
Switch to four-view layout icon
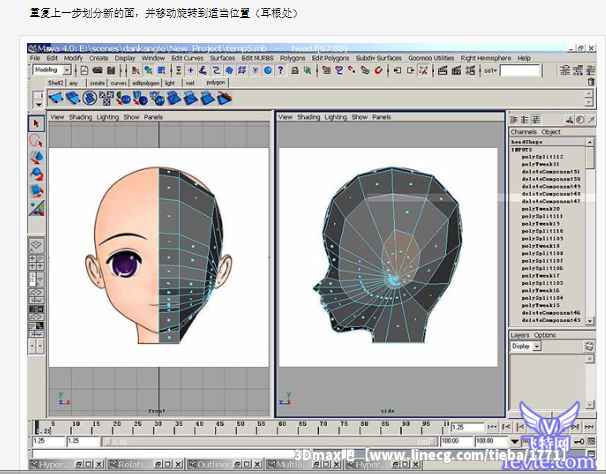coord(36,263)
